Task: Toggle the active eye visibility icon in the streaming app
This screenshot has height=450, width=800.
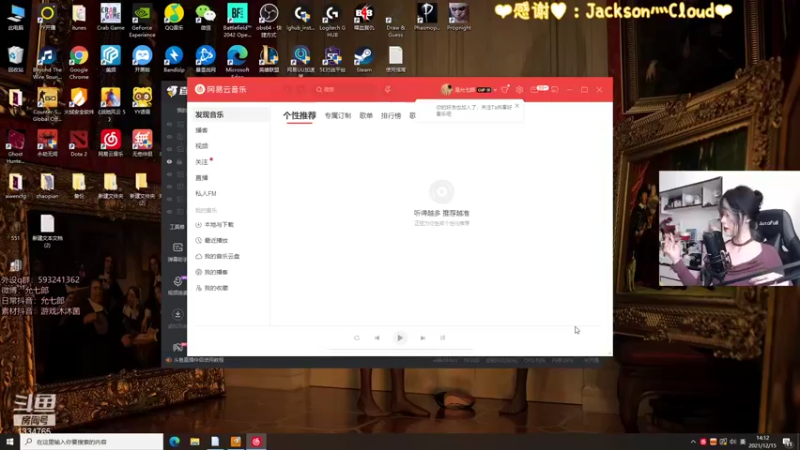Action: (x=169, y=162)
